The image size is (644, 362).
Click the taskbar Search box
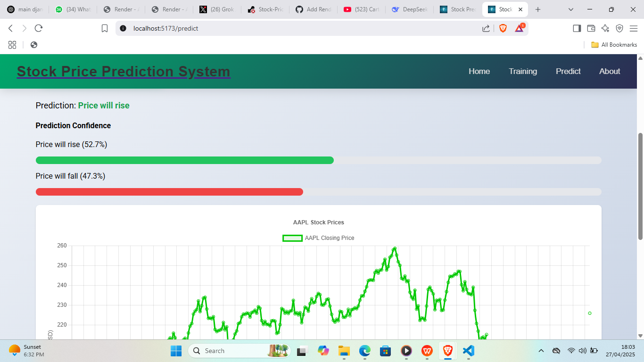tap(239, 351)
